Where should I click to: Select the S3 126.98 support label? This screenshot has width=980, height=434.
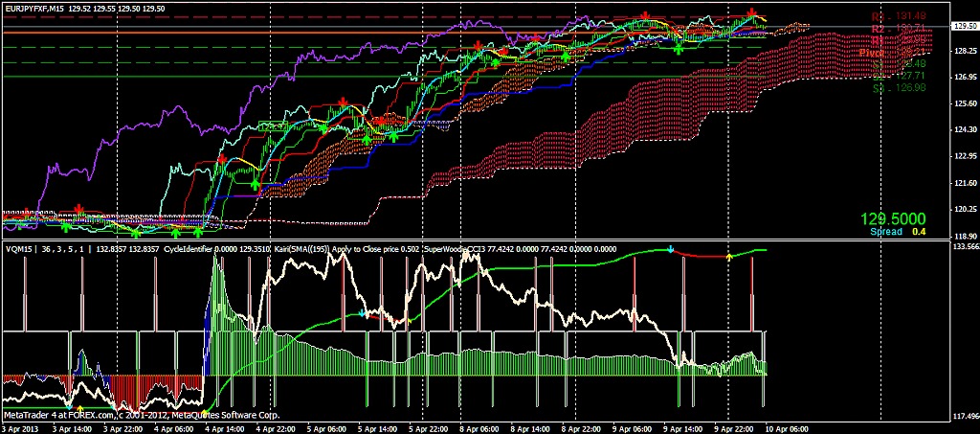click(900, 87)
